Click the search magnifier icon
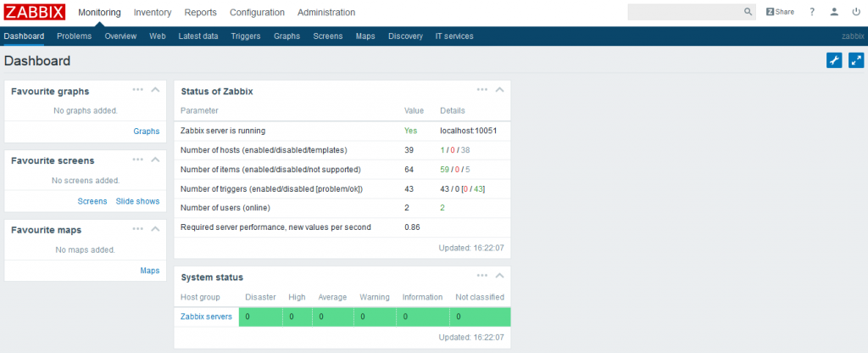Image resolution: width=868 pixels, height=353 pixels. pos(748,12)
